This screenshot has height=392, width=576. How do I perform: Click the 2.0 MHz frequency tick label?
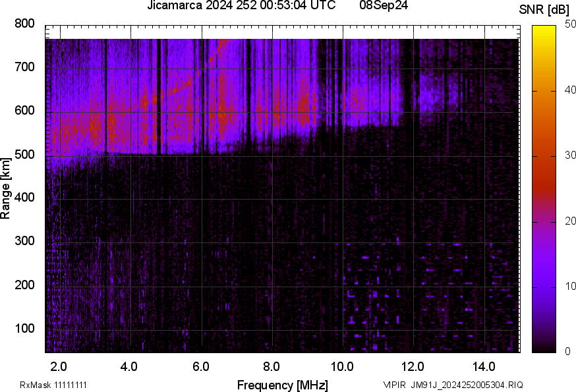[59, 366]
